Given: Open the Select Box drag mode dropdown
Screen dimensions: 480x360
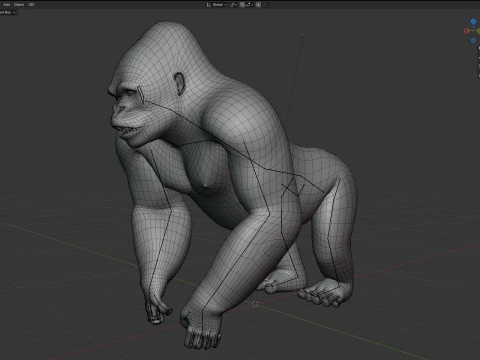Looking at the screenshot, I should click(x=7, y=12).
